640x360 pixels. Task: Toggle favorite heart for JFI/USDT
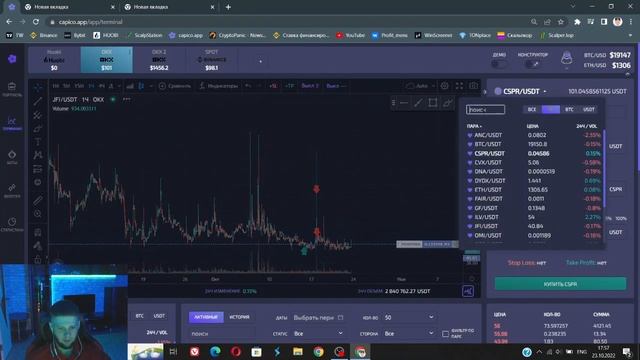[470, 226]
